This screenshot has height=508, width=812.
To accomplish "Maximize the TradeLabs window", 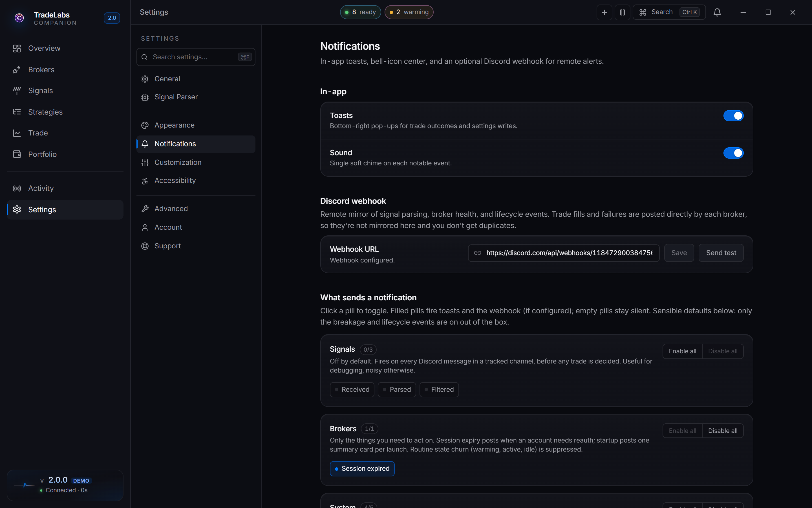I will point(768,12).
